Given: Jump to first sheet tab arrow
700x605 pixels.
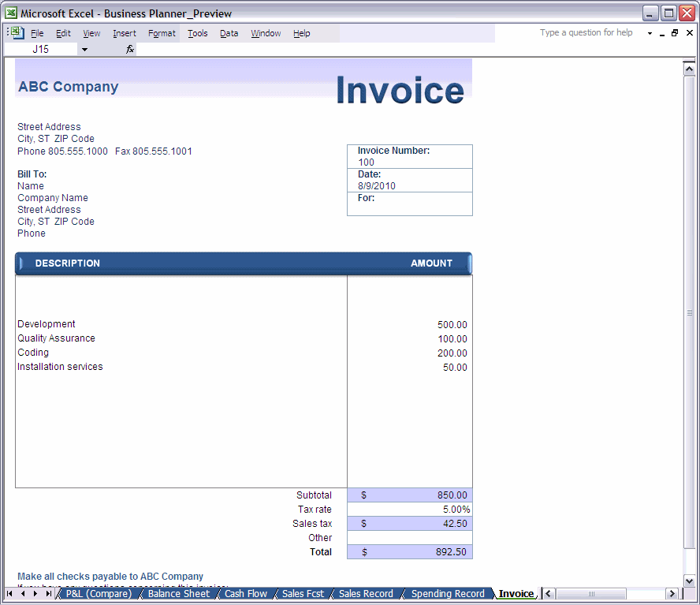Looking at the screenshot, I should (9, 594).
